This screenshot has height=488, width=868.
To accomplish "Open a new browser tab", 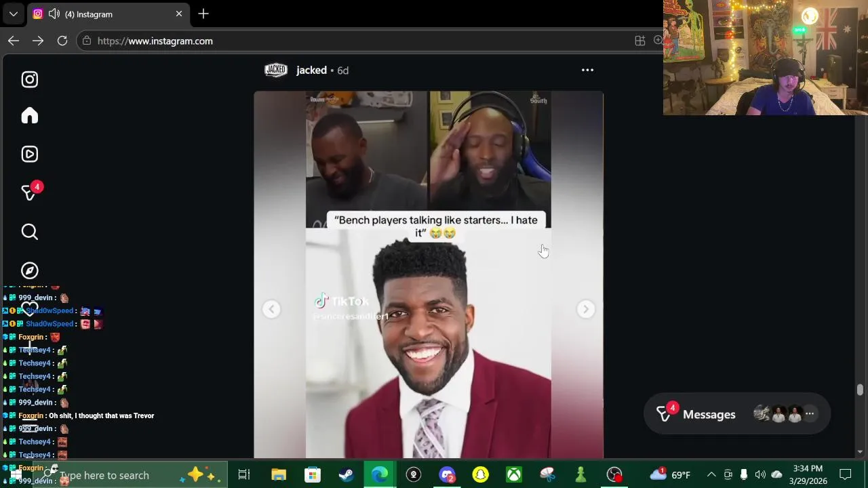I will coord(203,14).
